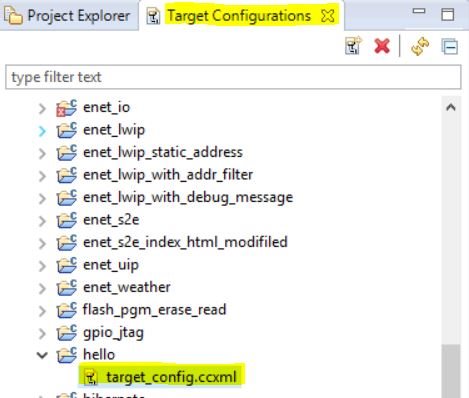Expand the enet_s2e project

point(42,221)
